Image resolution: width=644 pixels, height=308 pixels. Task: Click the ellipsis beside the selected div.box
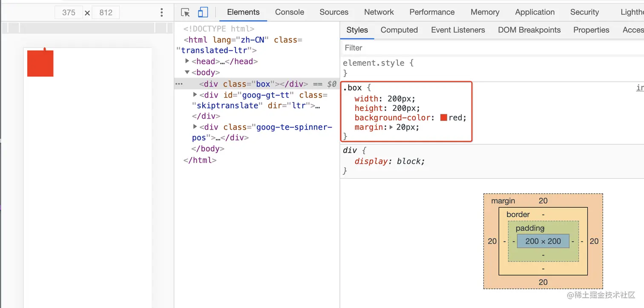(x=179, y=84)
